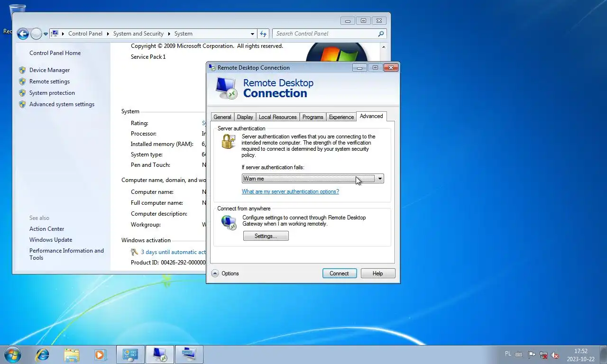This screenshot has height=364, width=607.
Task: Open the address bar history dropdown
Action: tap(252, 34)
